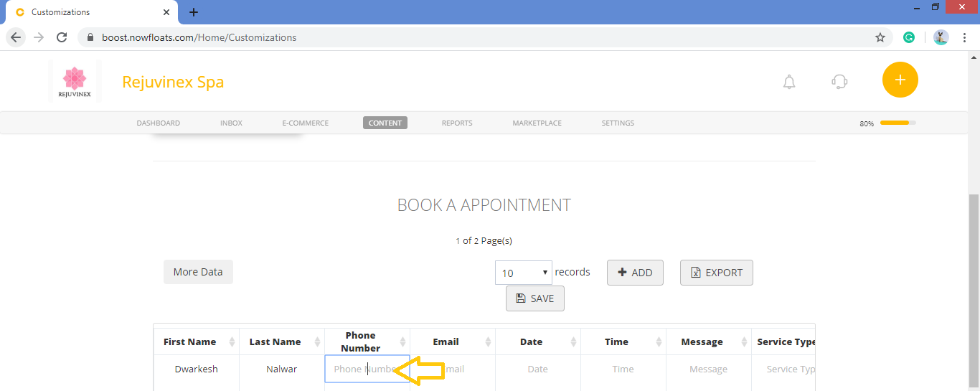
Task: Reload the page with refresh icon
Action: (x=62, y=37)
